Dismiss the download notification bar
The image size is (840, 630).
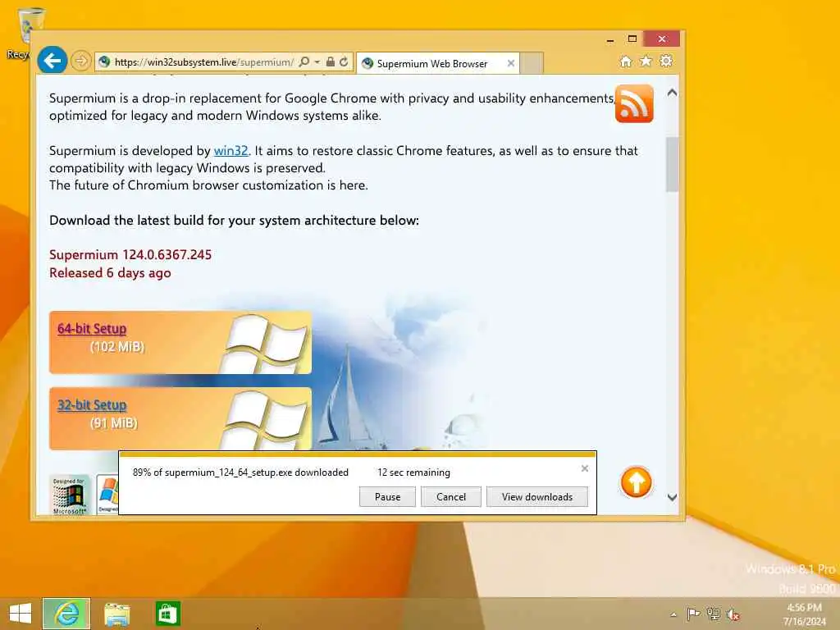pos(585,468)
